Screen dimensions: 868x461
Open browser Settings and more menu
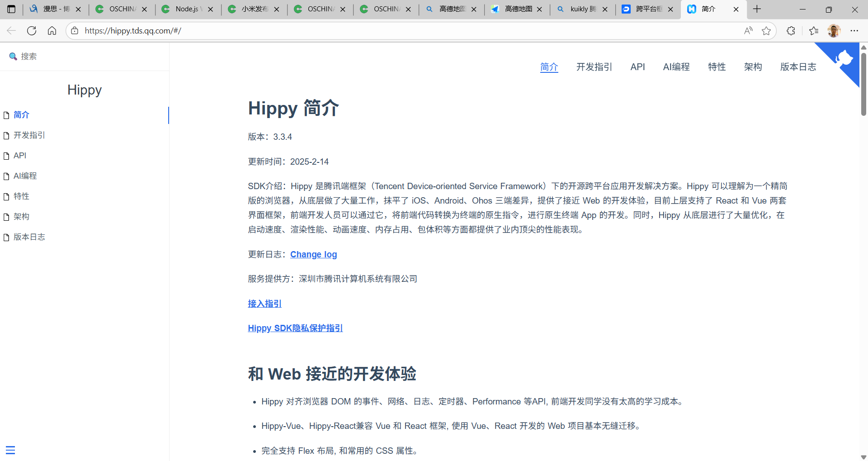[854, 31]
